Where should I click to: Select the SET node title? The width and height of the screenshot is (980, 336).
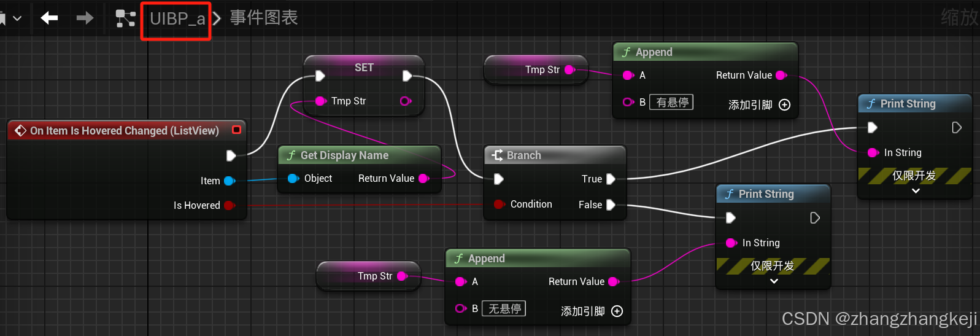click(x=364, y=68)
